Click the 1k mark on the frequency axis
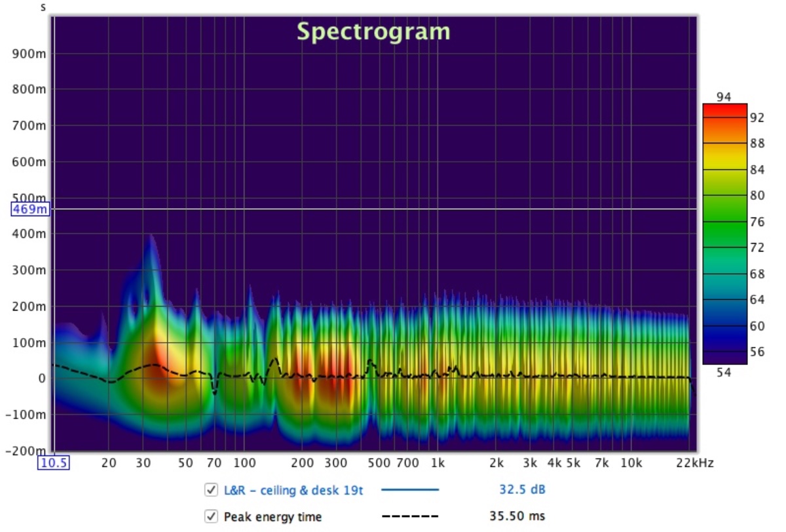Viewport: 786px width, 532px height. click(x=438, y=463)
